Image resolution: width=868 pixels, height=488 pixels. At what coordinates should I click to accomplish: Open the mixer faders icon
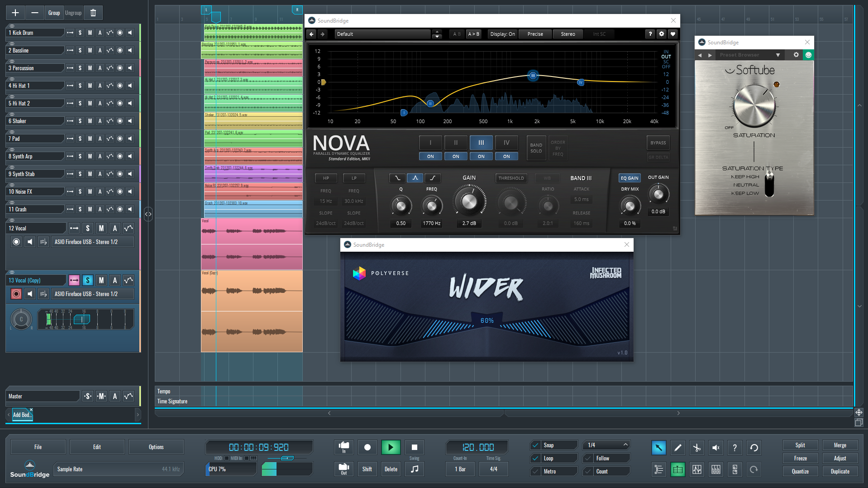click(715, 469)
